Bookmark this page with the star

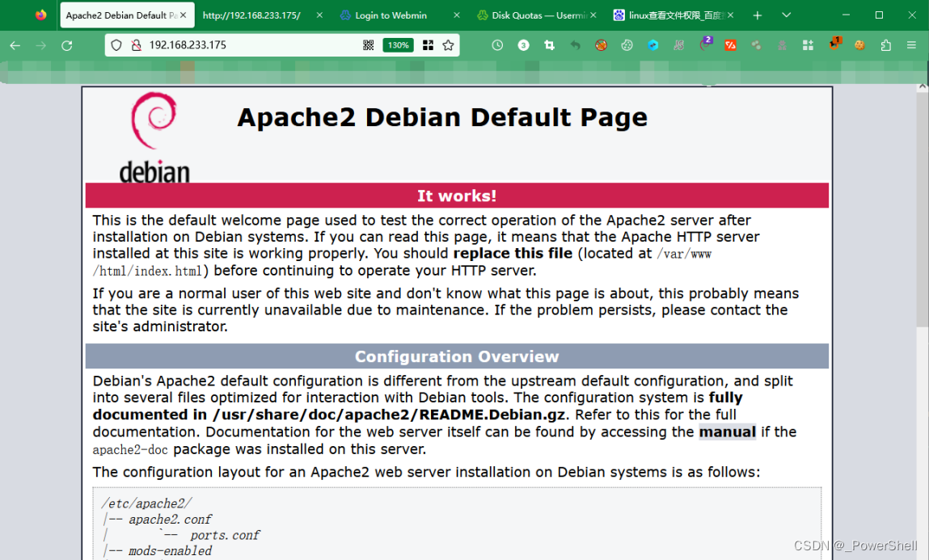pyautogui.click(x=449, y=45)
